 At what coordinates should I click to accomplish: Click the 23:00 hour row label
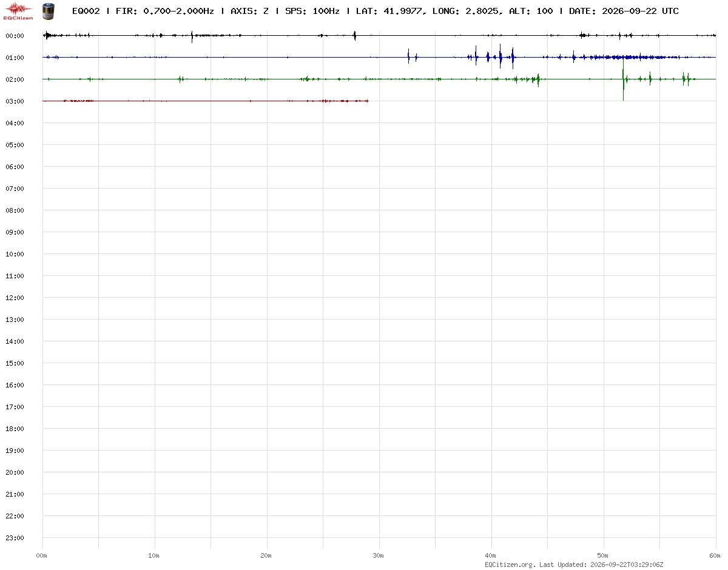(x=15, y=538)
